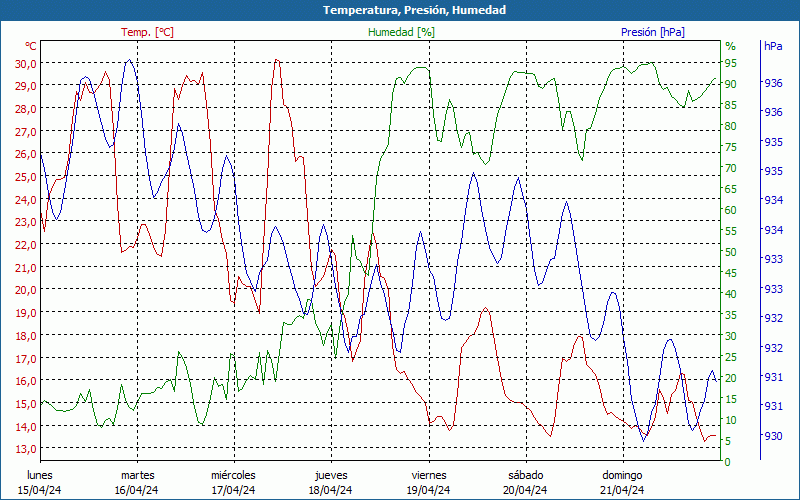This screenshot has height=500, width=800.
Task: Select the blue 'Presión [hPa]' legend label
Action: pyautogui.click(x=653, y=32)
